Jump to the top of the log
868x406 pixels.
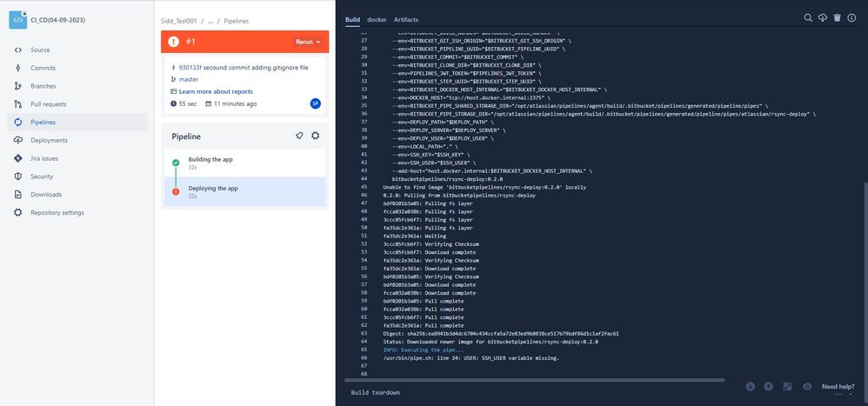pyautogui.click(x=768, y=387)
